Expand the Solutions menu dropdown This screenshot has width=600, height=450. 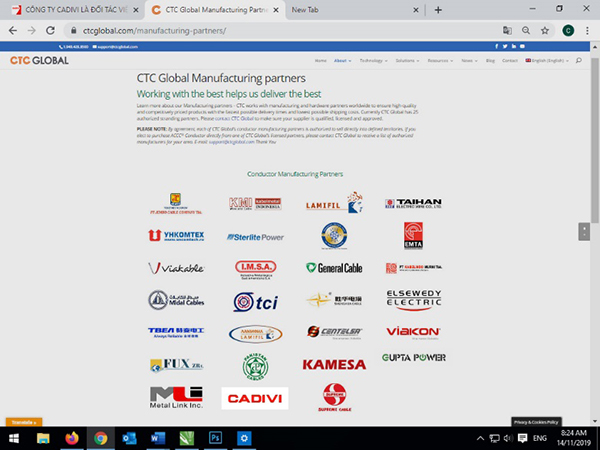pos(407,60)
